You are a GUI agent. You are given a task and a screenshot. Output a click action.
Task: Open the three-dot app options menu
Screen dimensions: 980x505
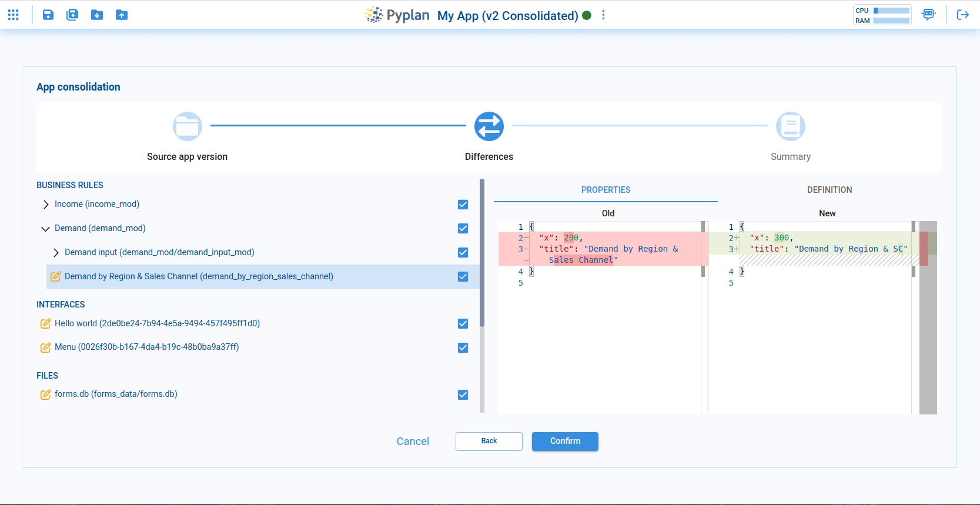point(603,15)
